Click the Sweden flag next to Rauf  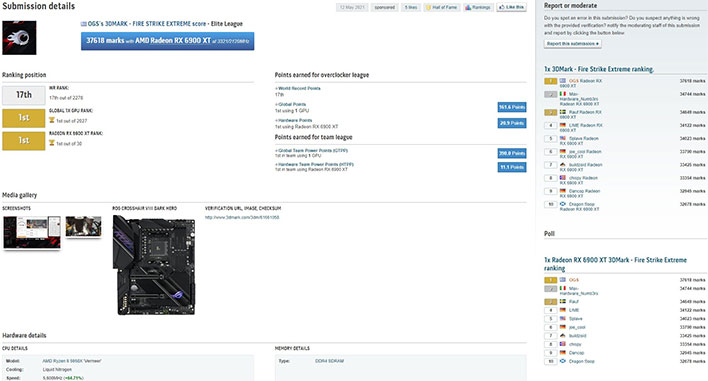click(x=563, y=112)
